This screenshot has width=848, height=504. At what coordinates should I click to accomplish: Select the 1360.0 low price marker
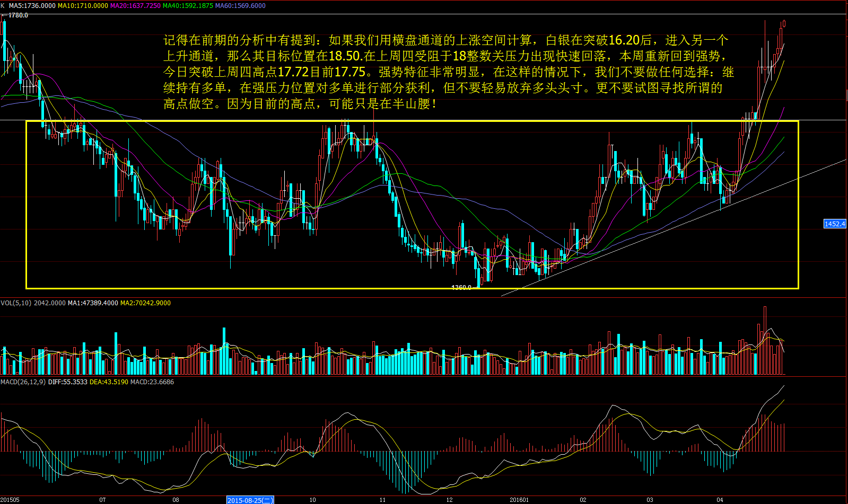coord(461,287)
